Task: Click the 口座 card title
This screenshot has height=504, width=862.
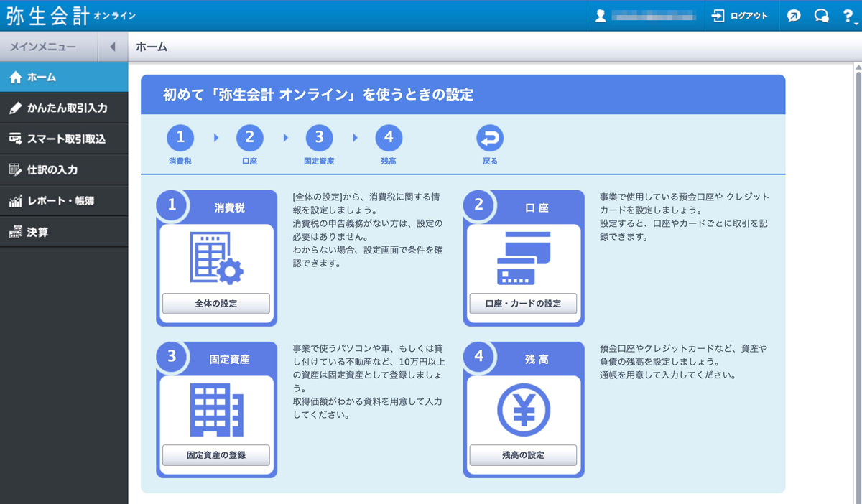Action: point(537,207)
